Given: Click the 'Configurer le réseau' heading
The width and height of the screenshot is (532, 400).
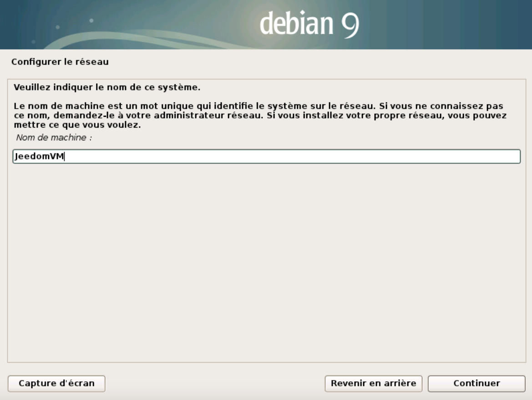Looking at the screenshot, I should click(60, 62).
